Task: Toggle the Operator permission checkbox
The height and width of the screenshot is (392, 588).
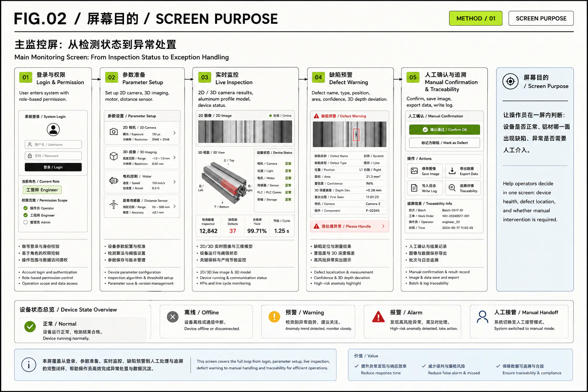Action: (x=26, y=208)
